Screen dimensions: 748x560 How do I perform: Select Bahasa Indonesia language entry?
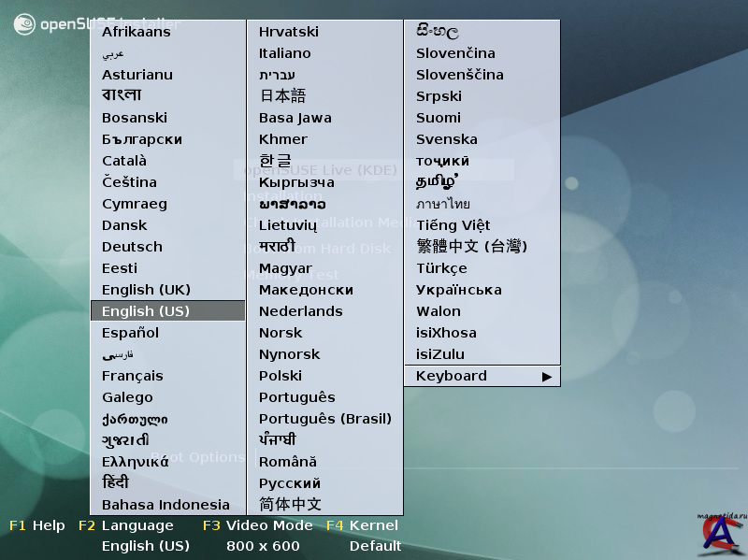(x=165, y=505)
